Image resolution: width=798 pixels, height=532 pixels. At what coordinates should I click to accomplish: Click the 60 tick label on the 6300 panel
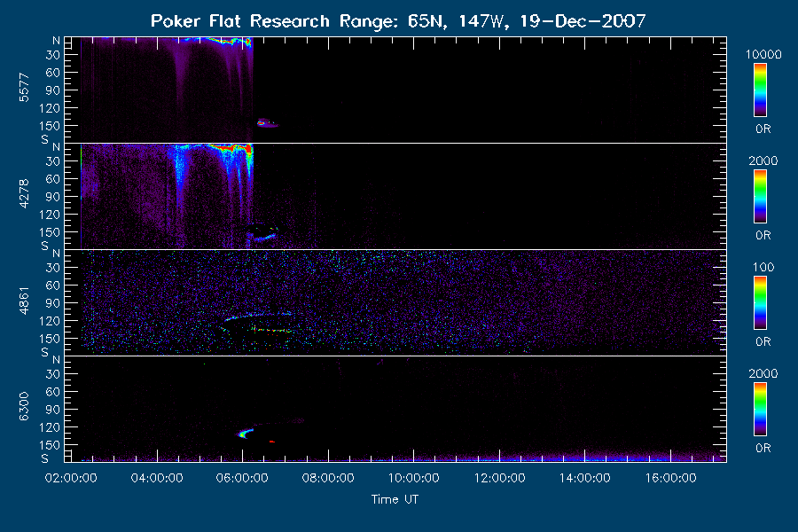coord(53,392)
